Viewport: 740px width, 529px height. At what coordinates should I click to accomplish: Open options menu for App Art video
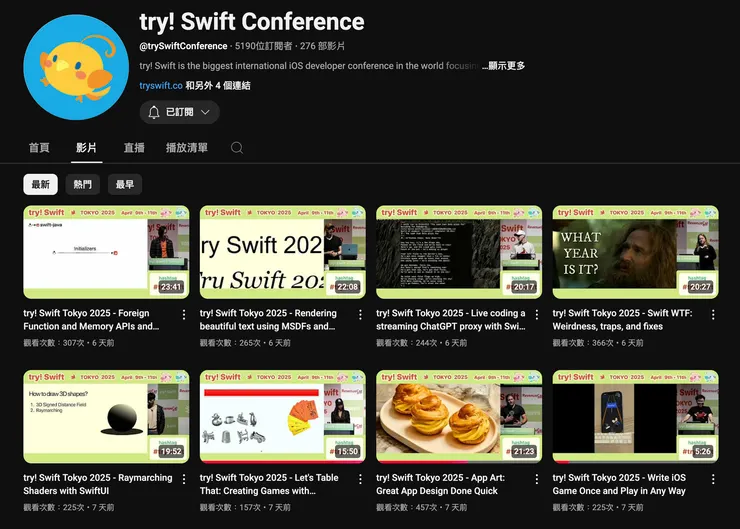tap(537, 479)
